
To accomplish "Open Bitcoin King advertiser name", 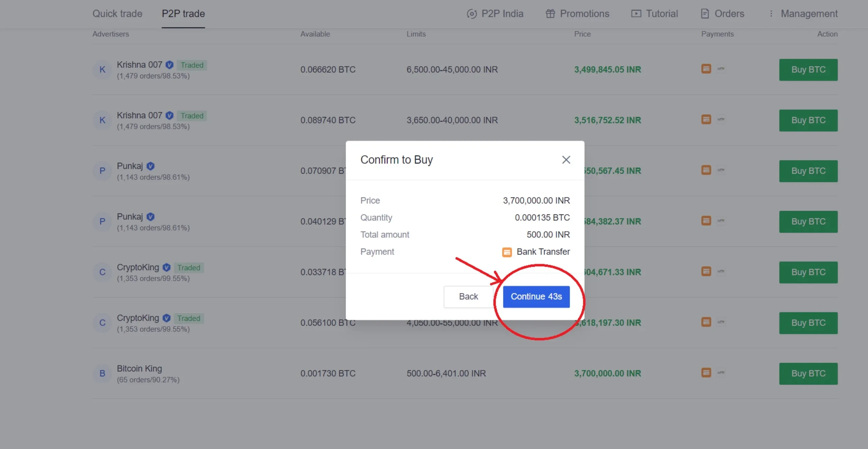I will click(139, 369).
